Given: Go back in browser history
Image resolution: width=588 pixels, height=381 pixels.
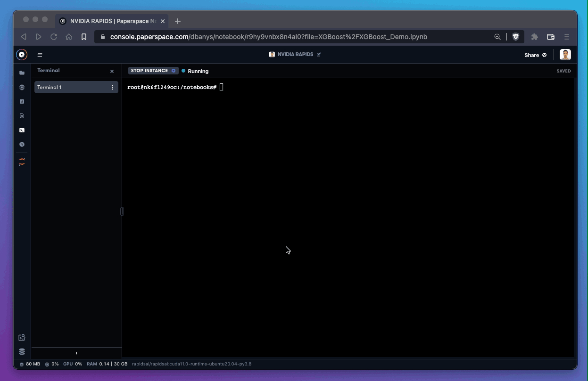Looking at the screenshot, I should coord(24,37).
